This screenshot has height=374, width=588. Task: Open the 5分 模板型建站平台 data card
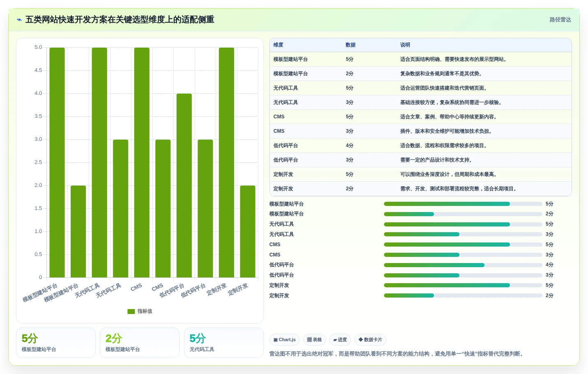click(x=56, y=343)
